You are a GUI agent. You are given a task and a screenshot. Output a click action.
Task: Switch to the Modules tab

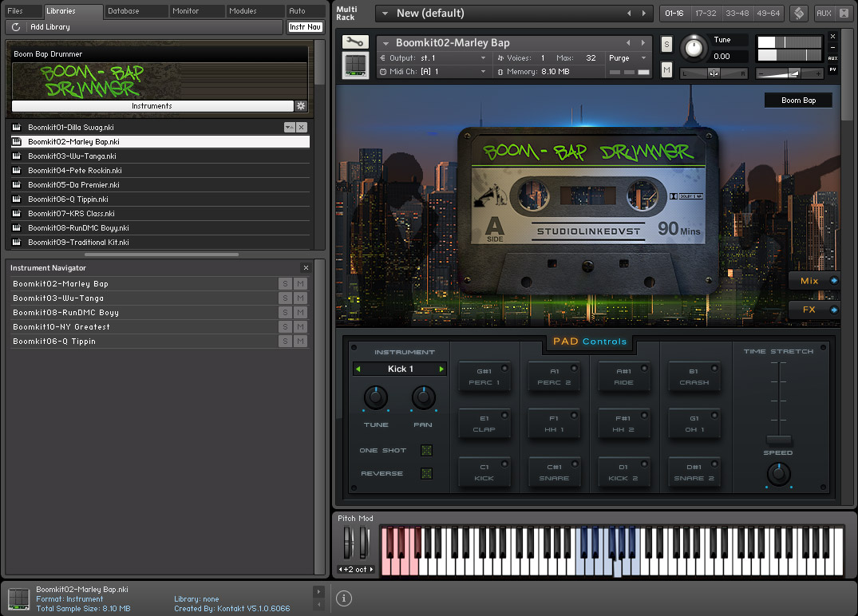pyautogui.click(x=255, y=11)
